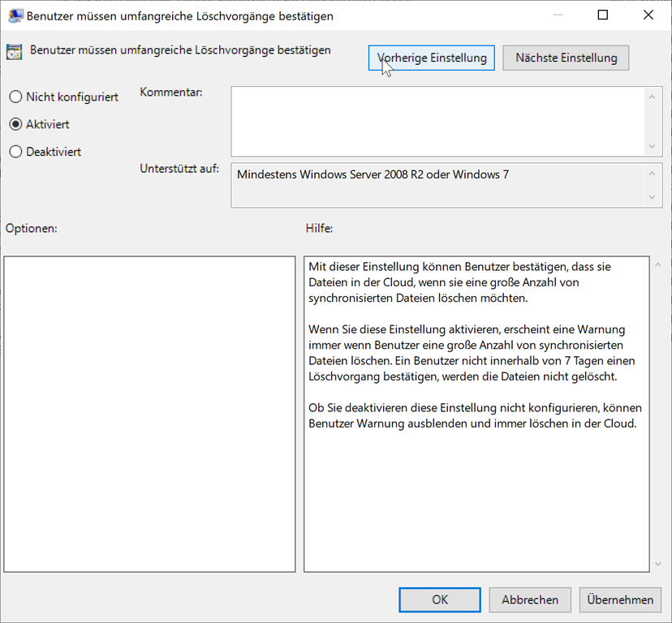Click the Kommentar box scroll-up arrow

pos(653,96)
